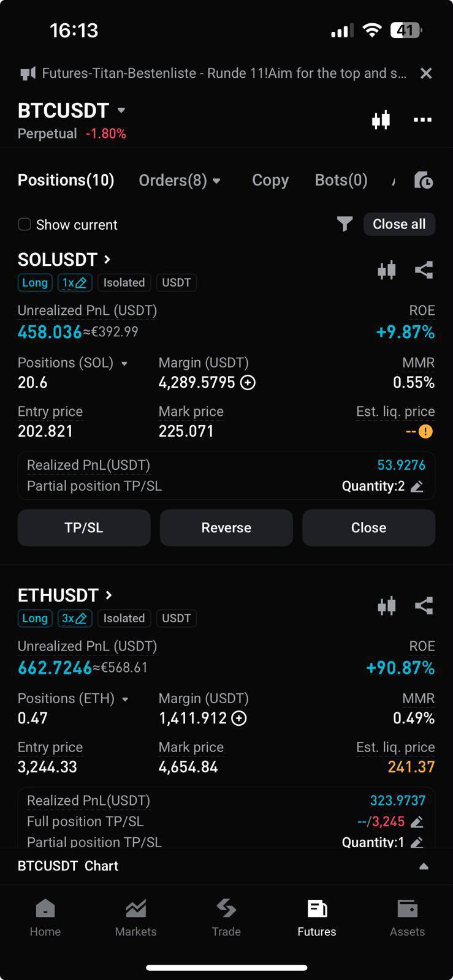
Task: Open the order history clock icon
Action: [424, 180]
